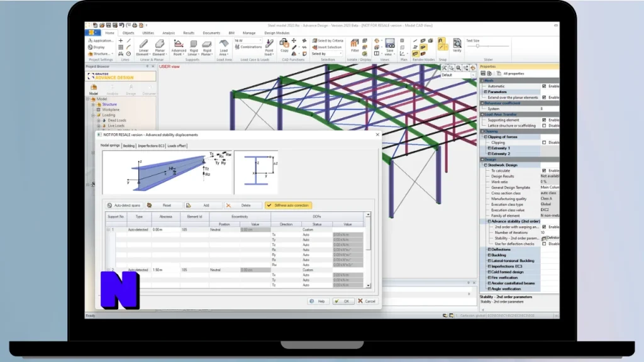Enable Lattice structure or scaffolding checkbox
Image resolution: width=644 pixels, height=362 pixels.
tap(544, 126)
